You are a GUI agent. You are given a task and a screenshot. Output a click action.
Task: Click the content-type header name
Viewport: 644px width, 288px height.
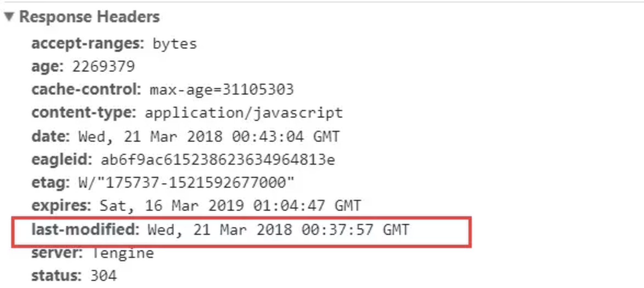[x=84, y=113]
